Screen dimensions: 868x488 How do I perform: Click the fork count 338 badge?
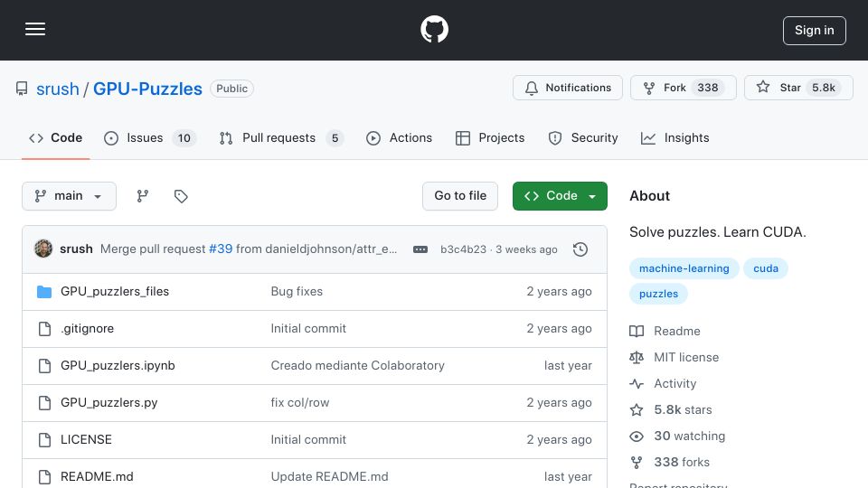click(x=707, y=88)
